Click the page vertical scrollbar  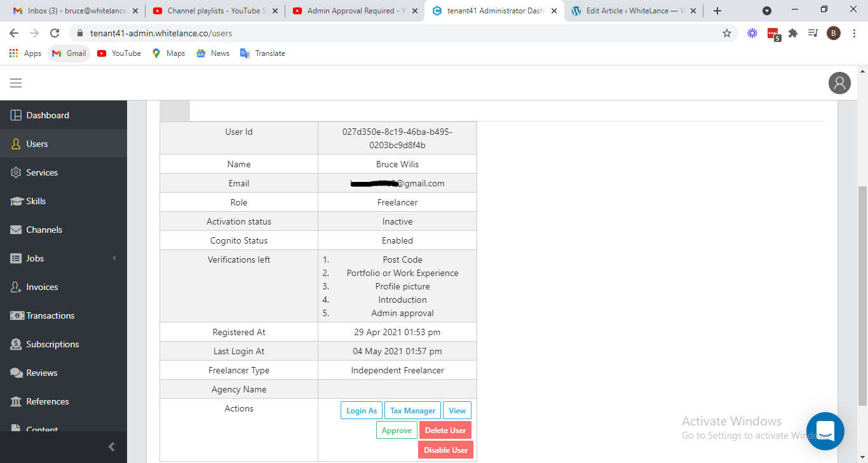pyautogui.click(x=862, y=296)
